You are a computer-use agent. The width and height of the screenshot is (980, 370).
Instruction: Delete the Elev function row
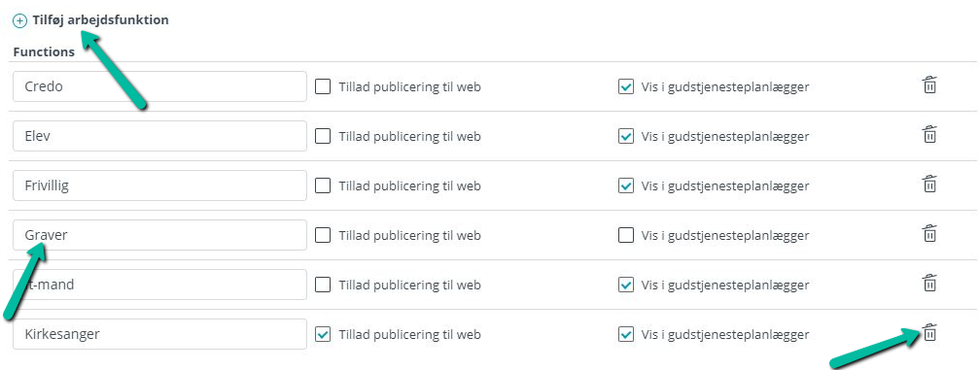tap(929, 135)
